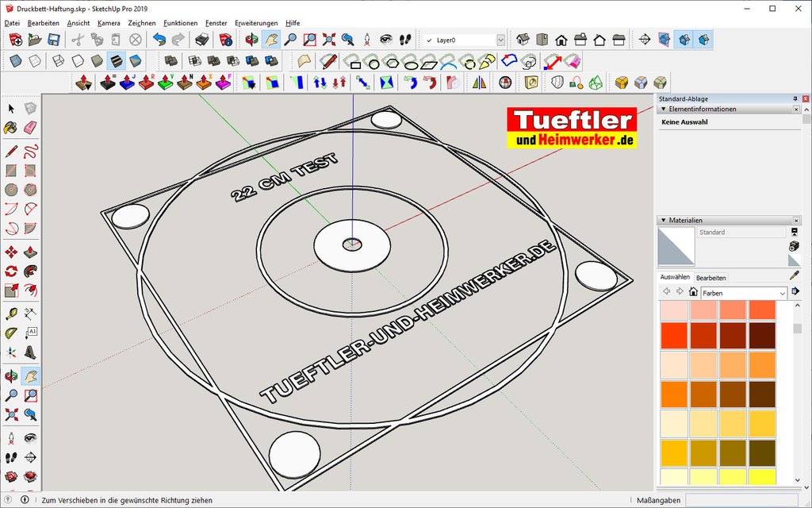Click the materials forward arrow
This screenshot has width=812, height=508.
(x=680, y=292)
